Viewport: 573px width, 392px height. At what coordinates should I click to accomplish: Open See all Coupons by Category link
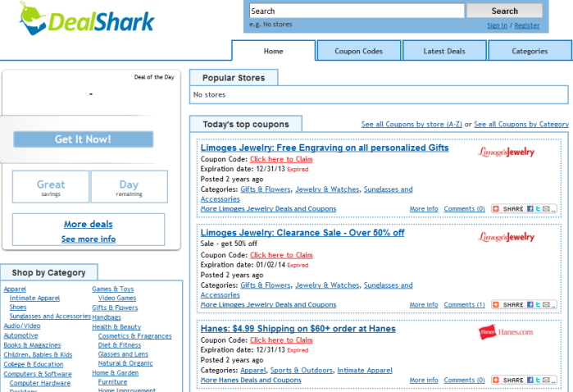[521, 125]
